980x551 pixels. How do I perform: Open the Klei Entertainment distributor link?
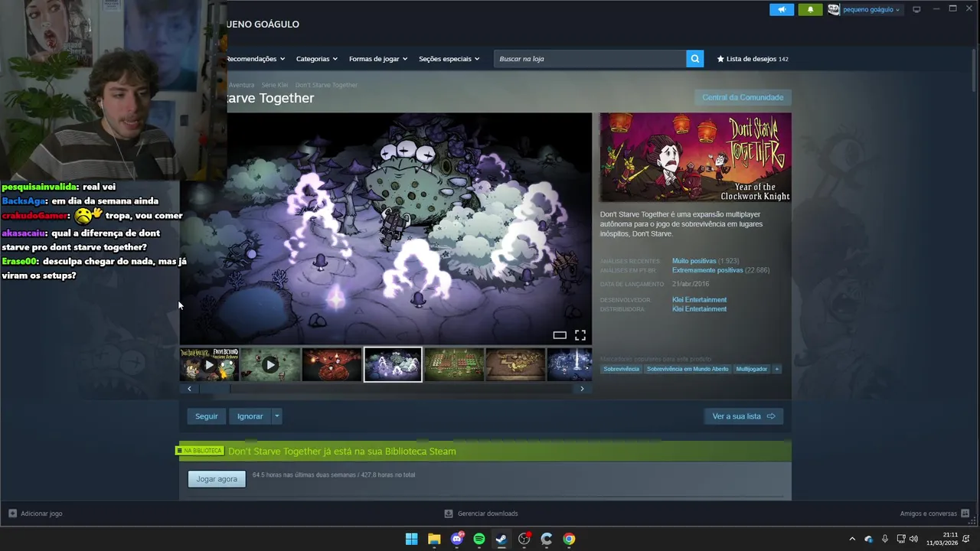[x=699, y=309]
